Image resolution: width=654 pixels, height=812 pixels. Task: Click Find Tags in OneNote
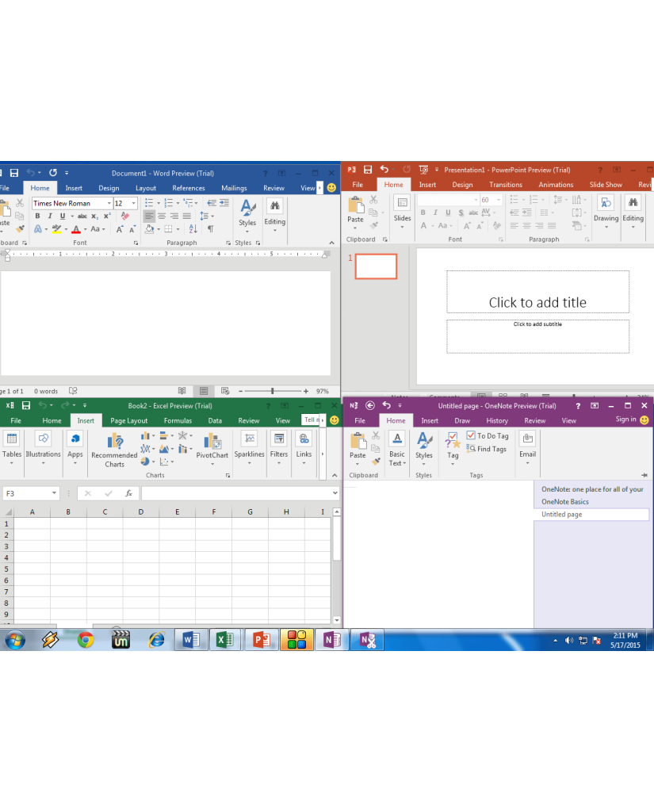pos(486,449)
